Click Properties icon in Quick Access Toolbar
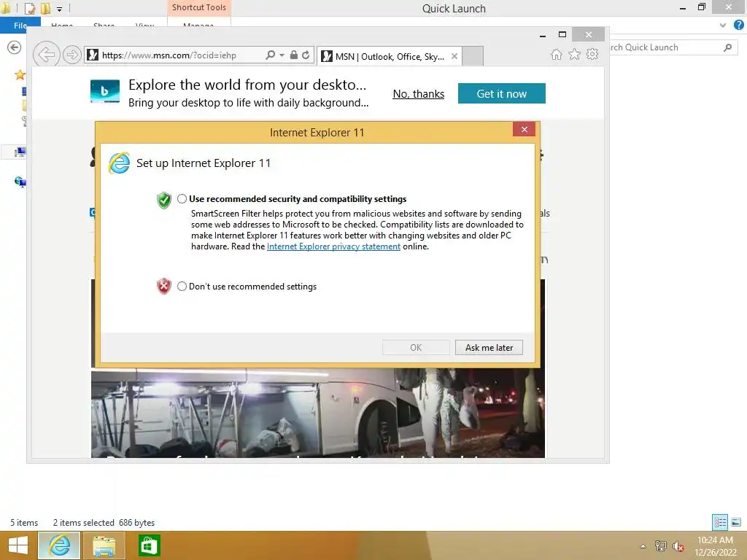Image resolution: width=747 pixels, height=560 pixels. [x=29, y=8]
